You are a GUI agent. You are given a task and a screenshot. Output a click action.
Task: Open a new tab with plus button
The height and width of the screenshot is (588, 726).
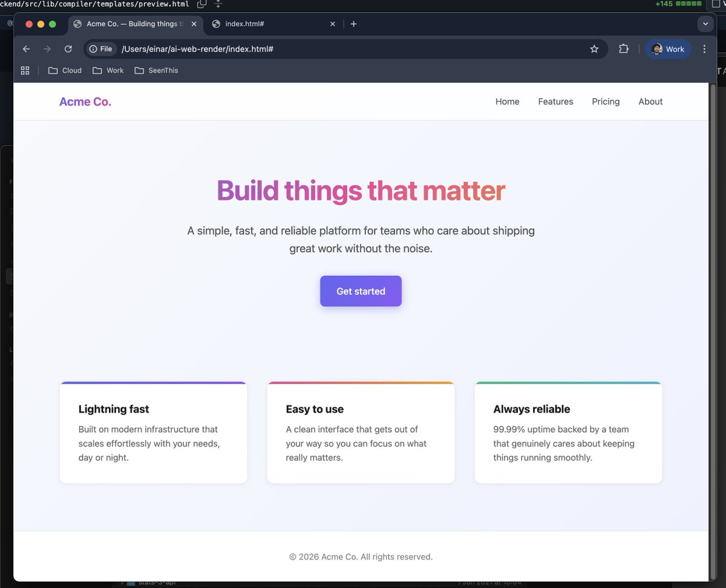[353, 24]
